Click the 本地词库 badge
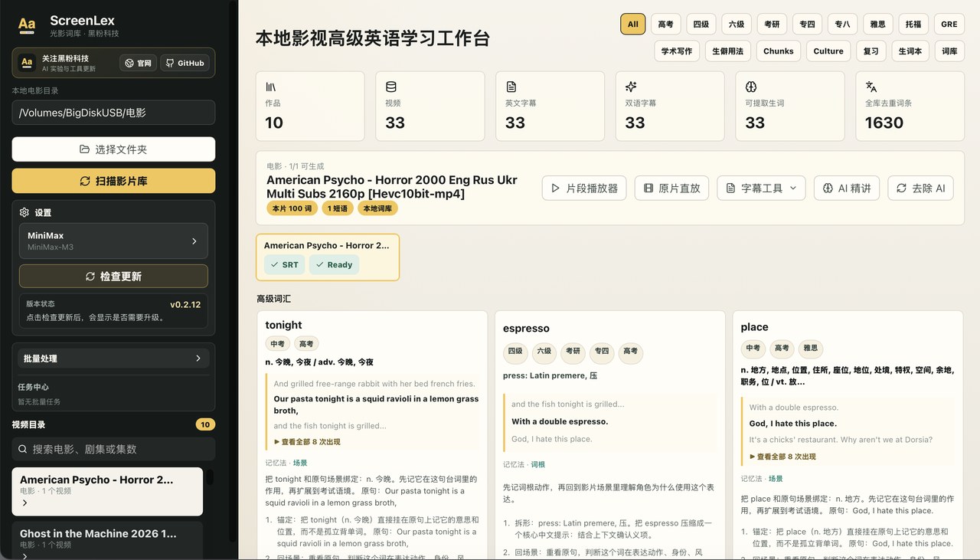The width and height of the screenshot is (980, 560). (x=377, y=208)
